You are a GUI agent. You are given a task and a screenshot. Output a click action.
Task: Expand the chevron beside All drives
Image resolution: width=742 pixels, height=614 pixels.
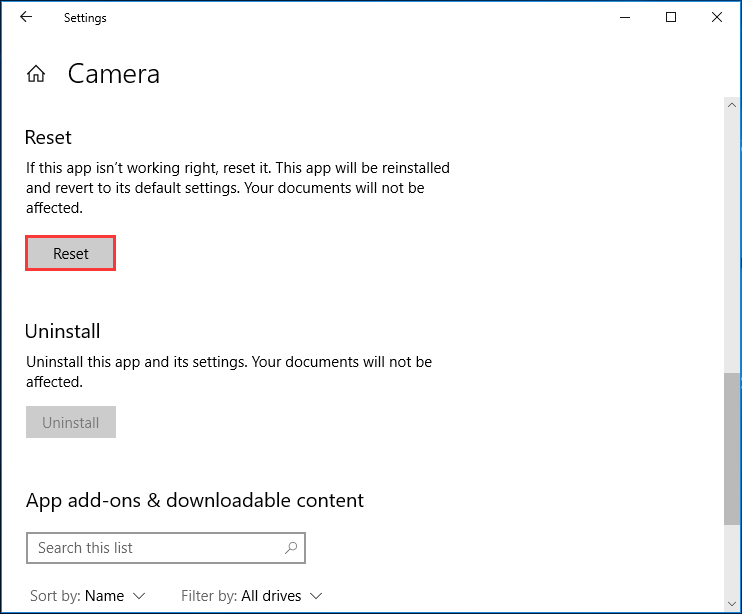click(x=316, y=596)
